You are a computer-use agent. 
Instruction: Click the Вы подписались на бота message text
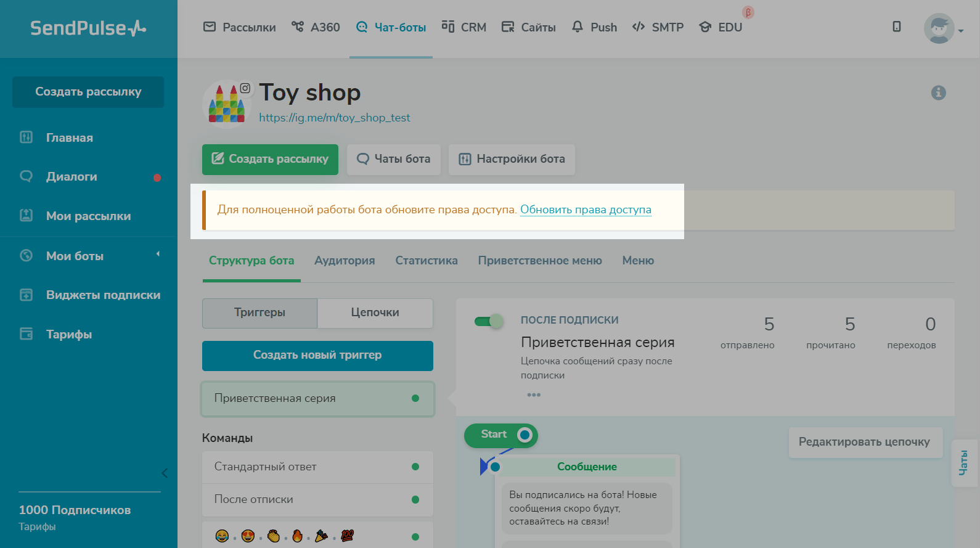[583, 508]
